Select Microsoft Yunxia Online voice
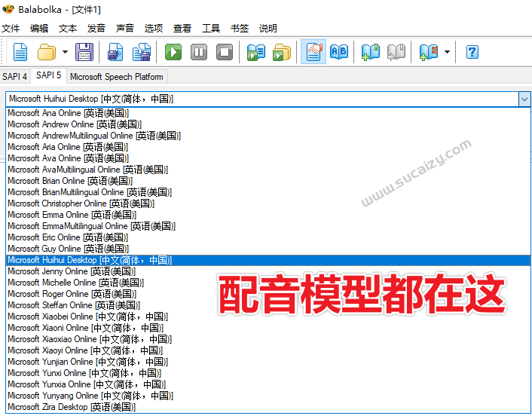This screenshot has height=416, width=532. [x=268, y=384]
